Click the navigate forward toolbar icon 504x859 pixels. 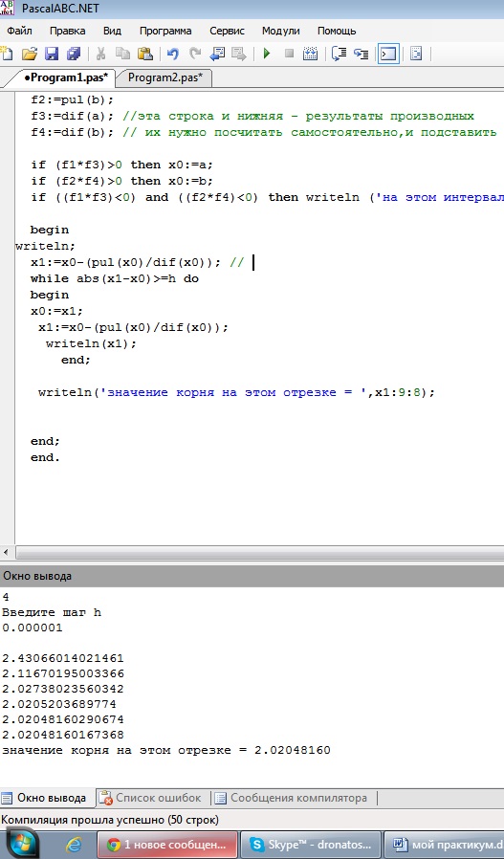(x=239, y=54)
